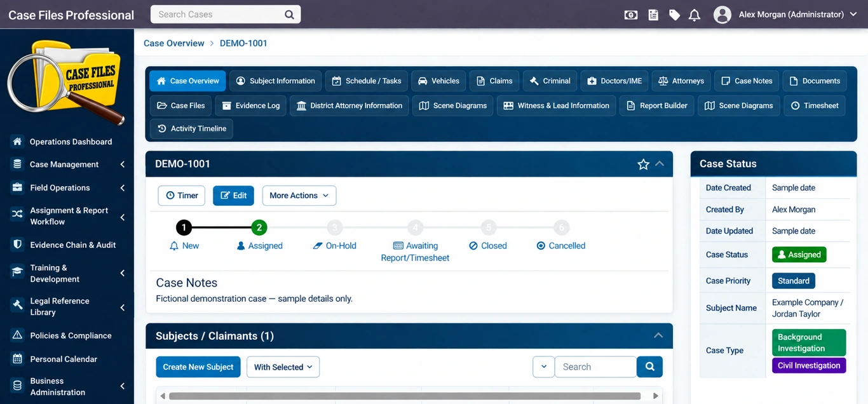Switch to the Case Overview tab
Screen dimensions: 868x404
point(187,81)
